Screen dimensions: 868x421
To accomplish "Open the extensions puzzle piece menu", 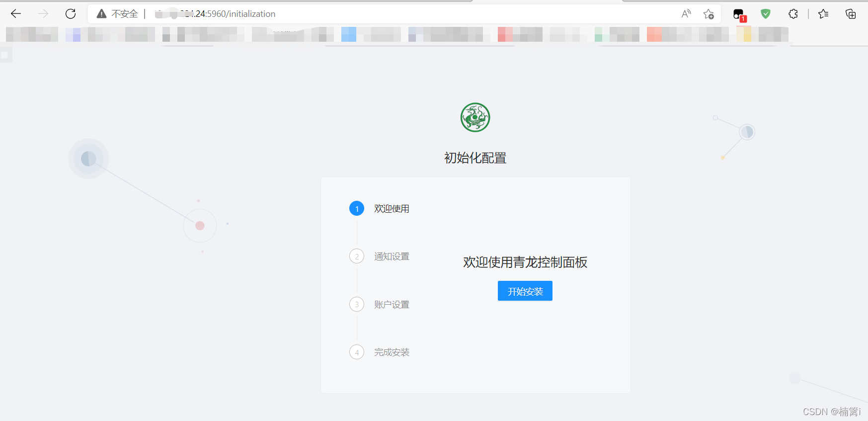I will [793, 14].
